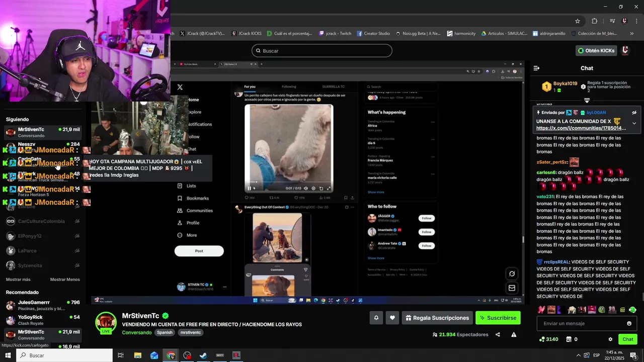Open File Explorer from the taskbar
This screenshot has width=644, height=362.
point(137,355)
